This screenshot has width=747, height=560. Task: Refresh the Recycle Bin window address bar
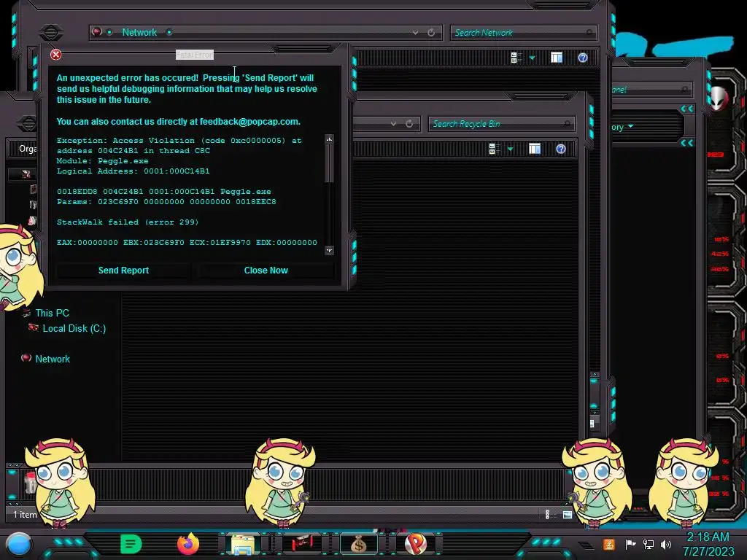(x=409, y=124)
